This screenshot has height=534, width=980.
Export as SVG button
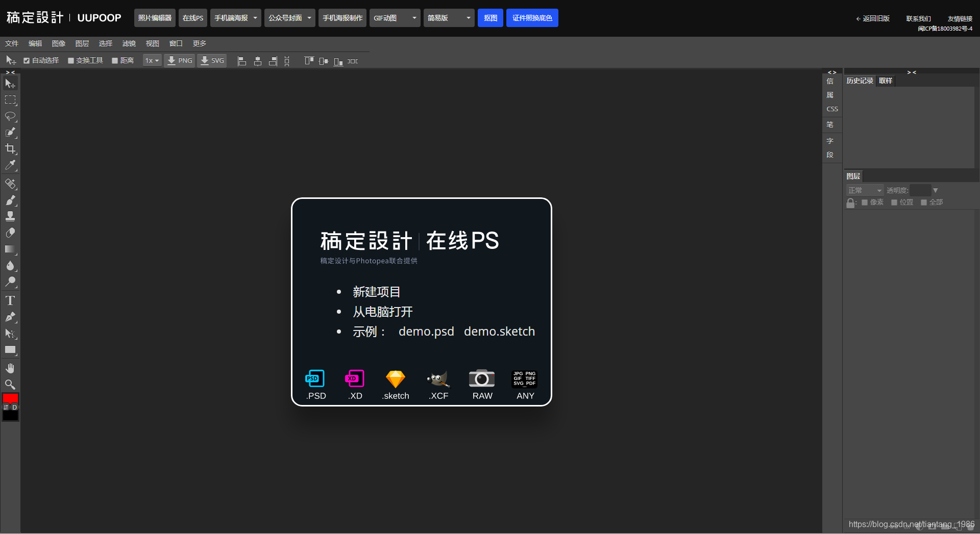(x=212, y=61)
